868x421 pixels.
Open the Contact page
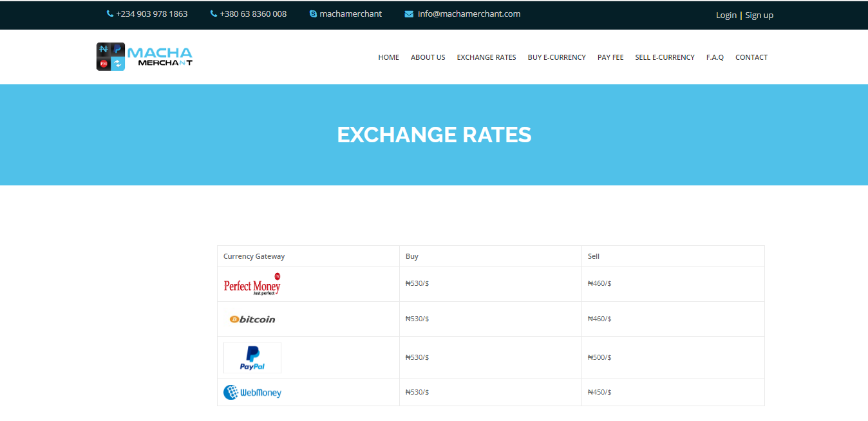(751, 57)
